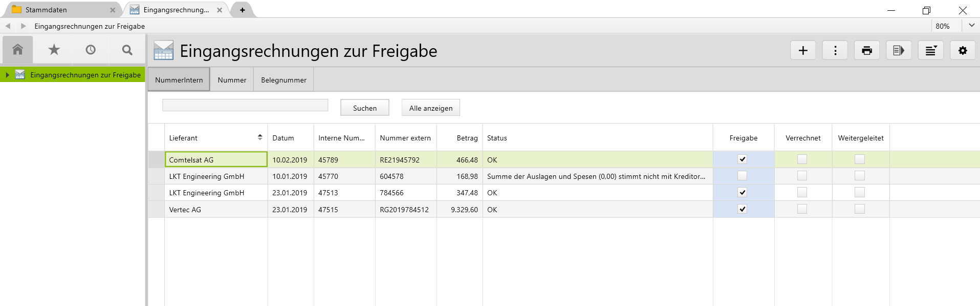Click status Summe der Auslagen und Spesen
This screenshot has height=306, width=980.
pos(598,176)
